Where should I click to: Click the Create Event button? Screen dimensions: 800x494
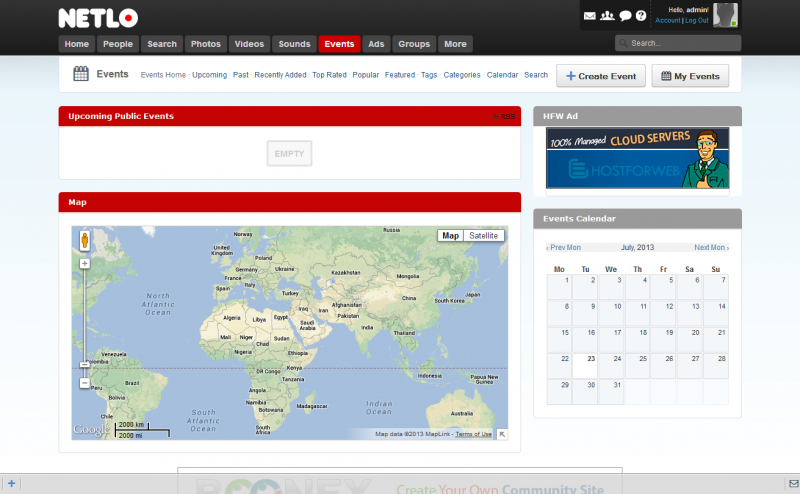pyautogui.click(x=601, y=76)
